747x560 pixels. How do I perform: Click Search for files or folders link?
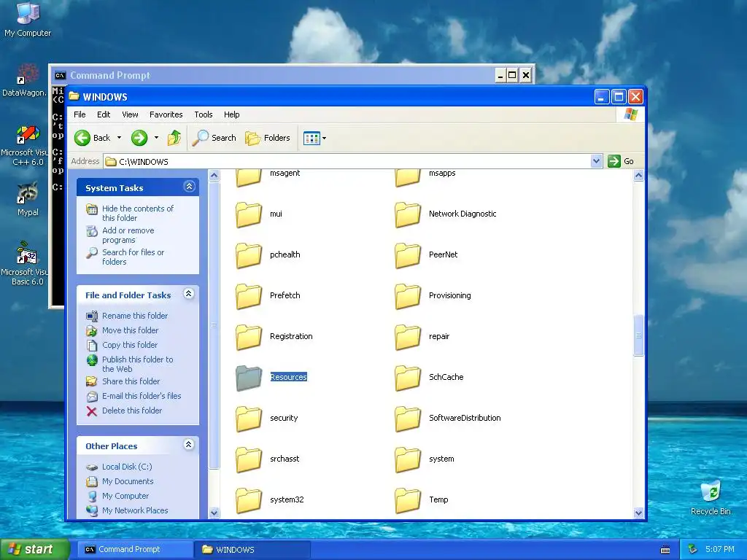click(x=133, y=257)
